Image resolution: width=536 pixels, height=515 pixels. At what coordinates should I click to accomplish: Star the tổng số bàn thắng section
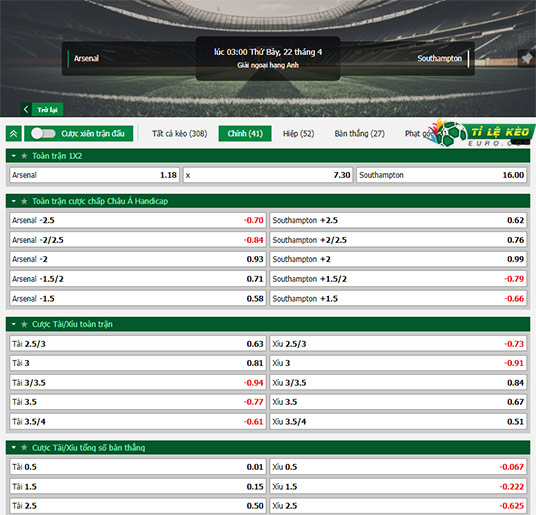tap(24, 448)
